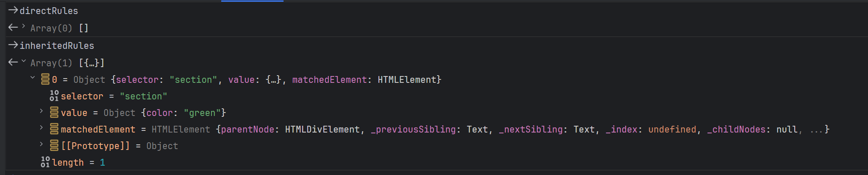Click the binary icon next to length

coord(45,162)
